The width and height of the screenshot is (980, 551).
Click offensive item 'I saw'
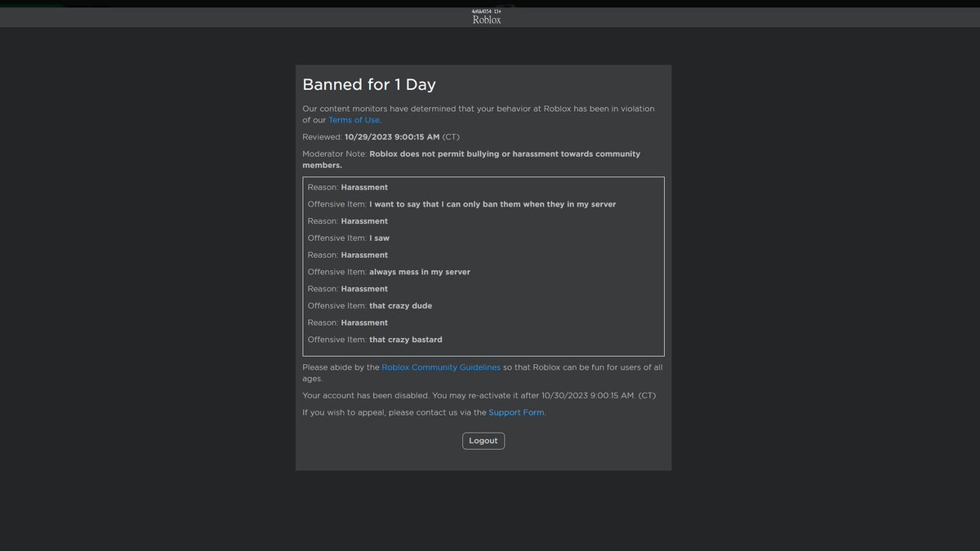[379, 238]
